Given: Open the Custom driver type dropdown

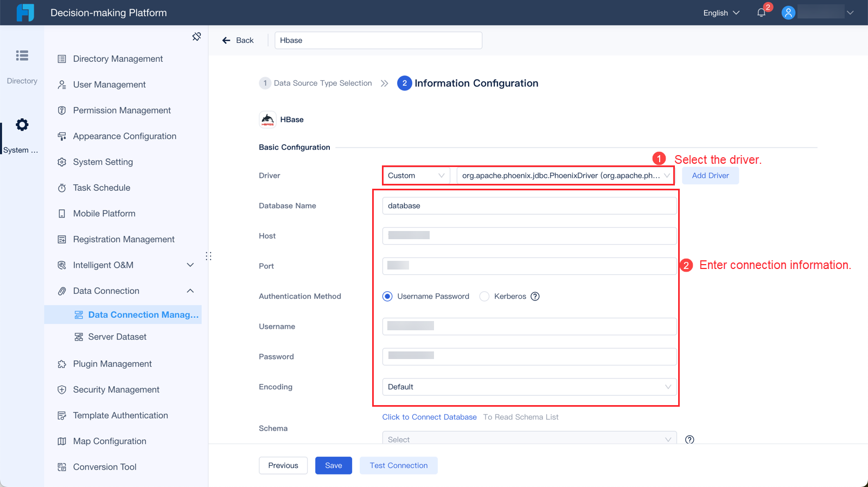Looking at the screenshot, I should coord(416,175).
